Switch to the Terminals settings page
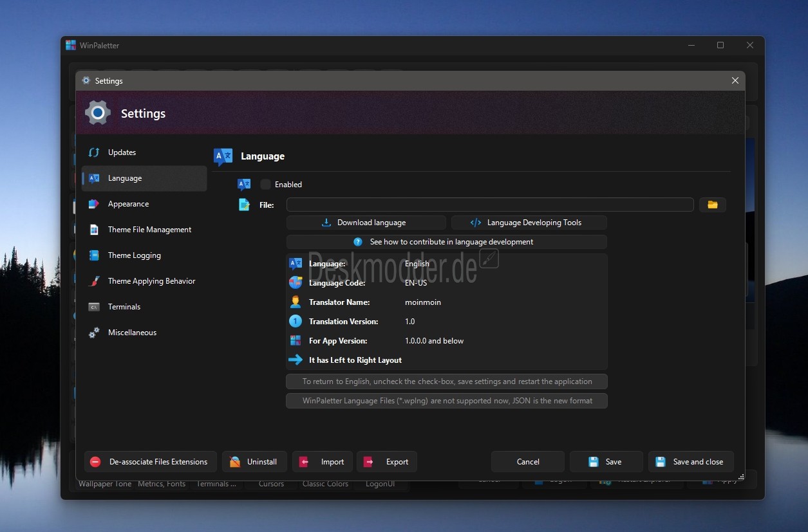Image resolution: width=808 pixels, height=532 pixels. tap(144, 307)
